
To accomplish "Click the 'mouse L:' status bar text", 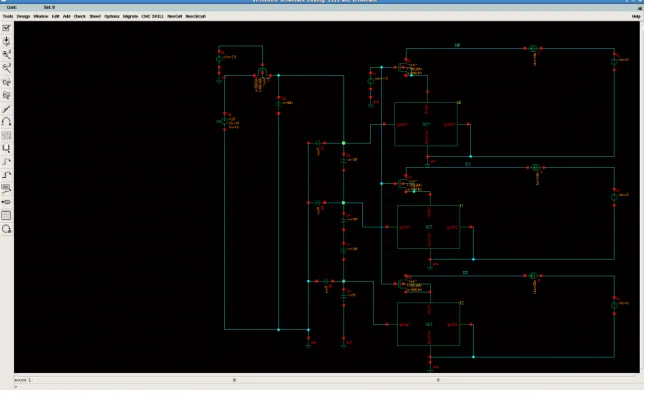I will [23, 380].
